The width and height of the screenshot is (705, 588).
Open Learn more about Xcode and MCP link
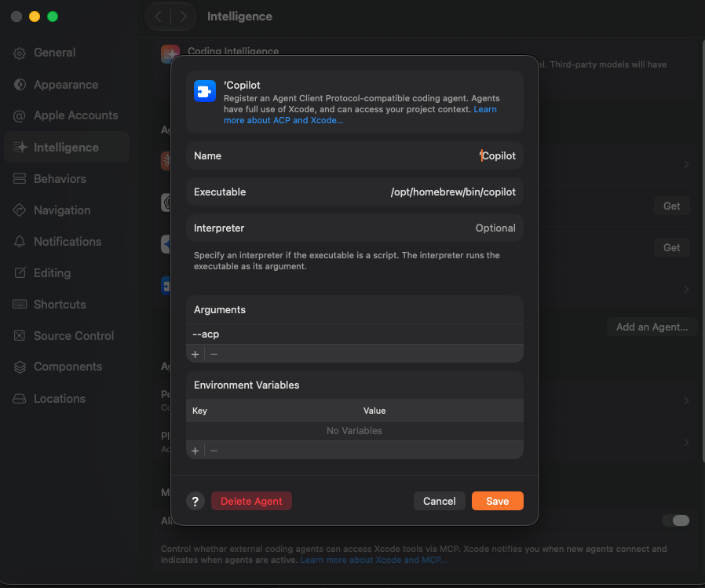pos(373,560)
